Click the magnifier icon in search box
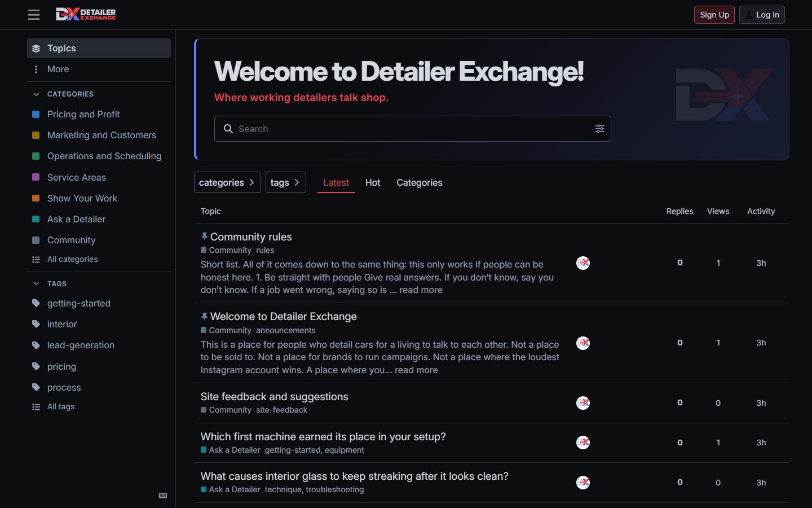 tap(228, 129)
